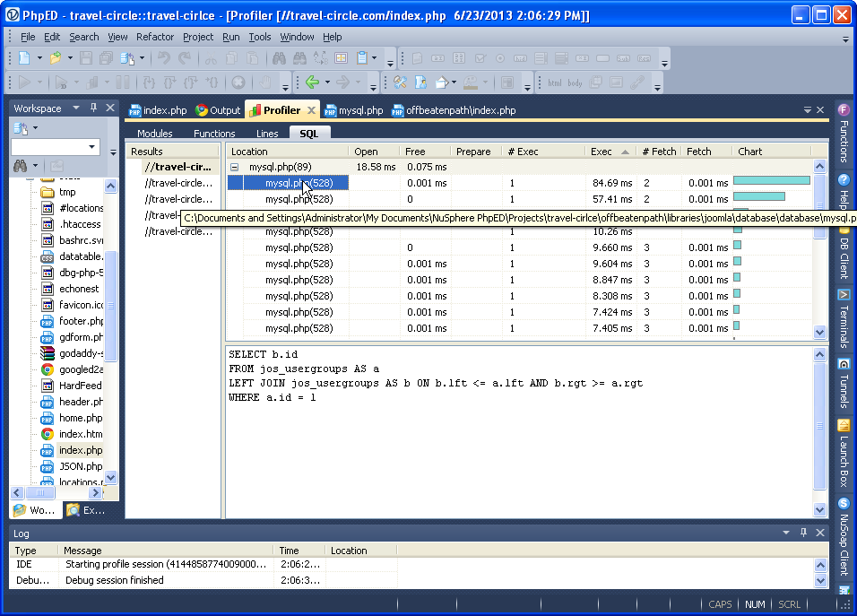Viewport: 857px width, 616px height.
Task: Switch to the Functions profiler tab
Action: 214,134
